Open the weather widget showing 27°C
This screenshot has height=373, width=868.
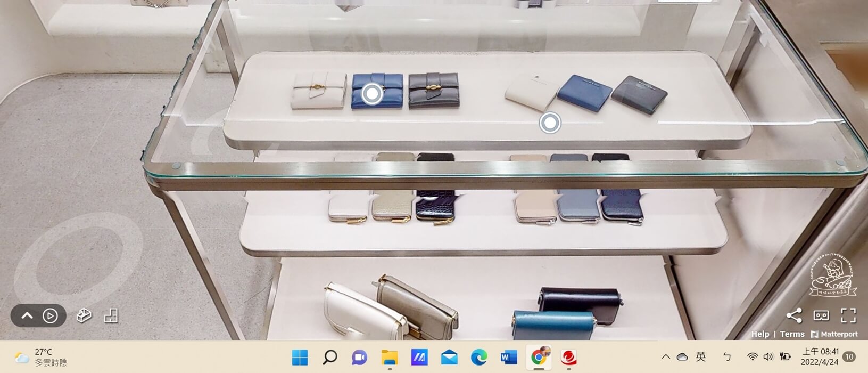coord(40,357)
